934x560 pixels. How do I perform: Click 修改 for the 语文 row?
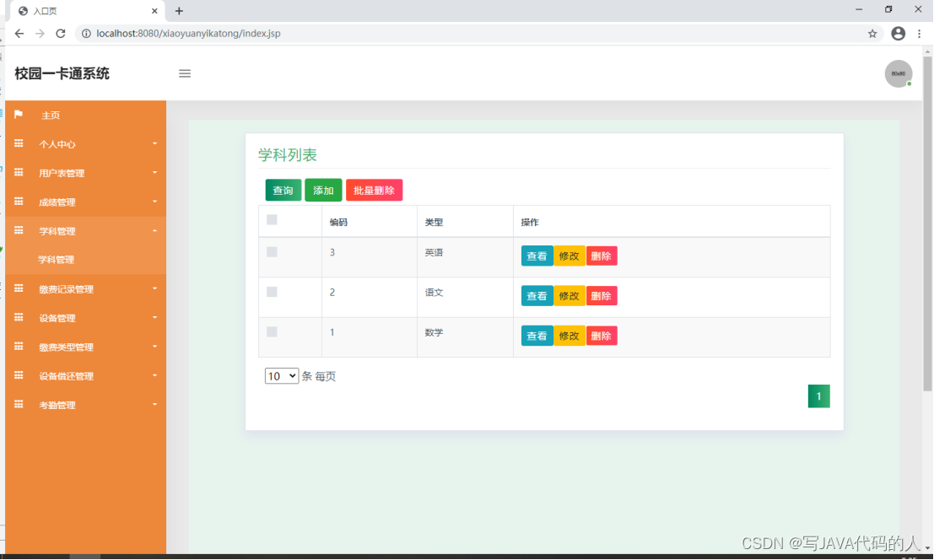(569, 296)
